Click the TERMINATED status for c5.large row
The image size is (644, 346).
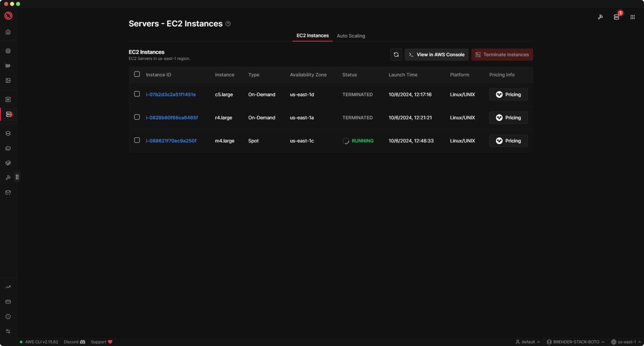click(x=357, y=95)
